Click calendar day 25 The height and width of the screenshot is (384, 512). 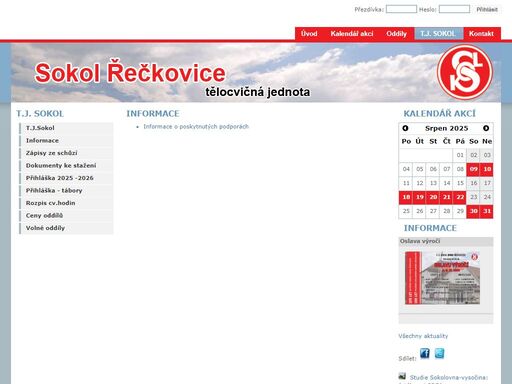pos(406,211)
